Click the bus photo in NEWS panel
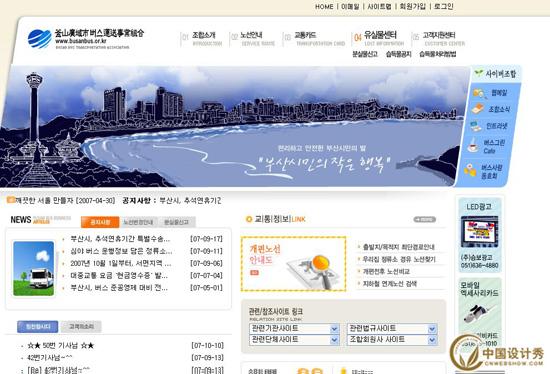This screenshot has width=550, height=374. [34, 268]
